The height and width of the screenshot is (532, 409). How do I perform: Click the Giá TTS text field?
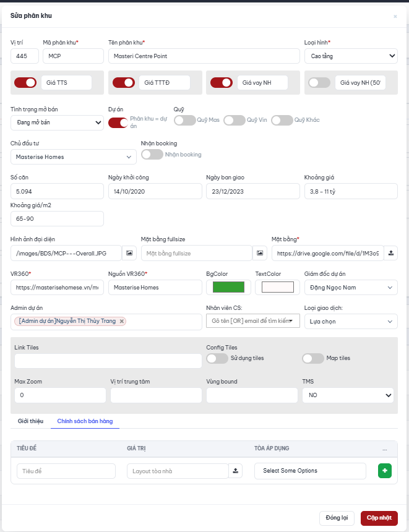[x=67, y=83]
